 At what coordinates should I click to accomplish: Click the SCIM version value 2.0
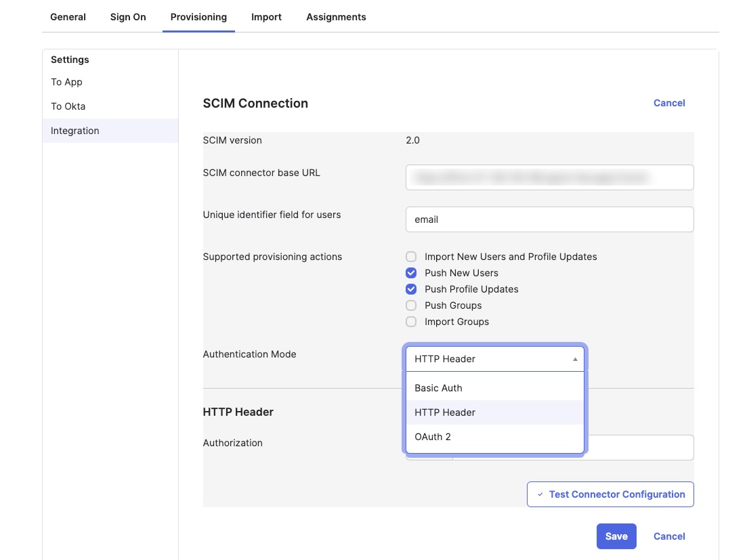point(412,140)
